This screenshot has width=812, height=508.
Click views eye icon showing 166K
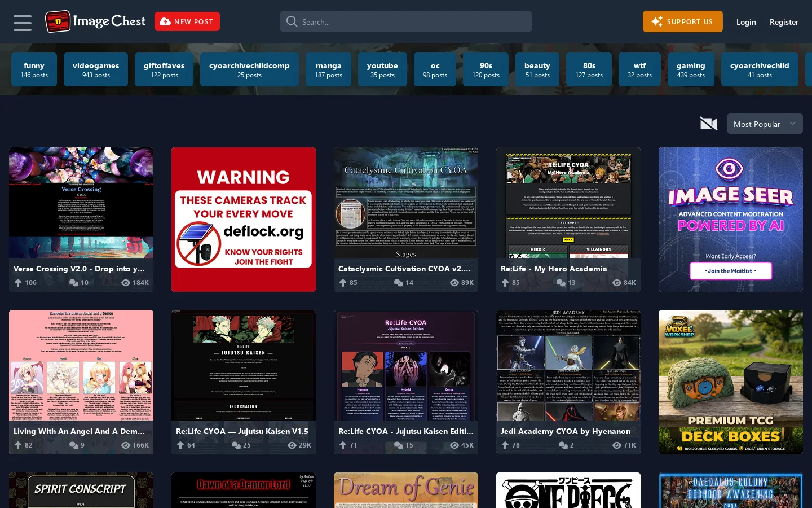[x=126, y=445]
